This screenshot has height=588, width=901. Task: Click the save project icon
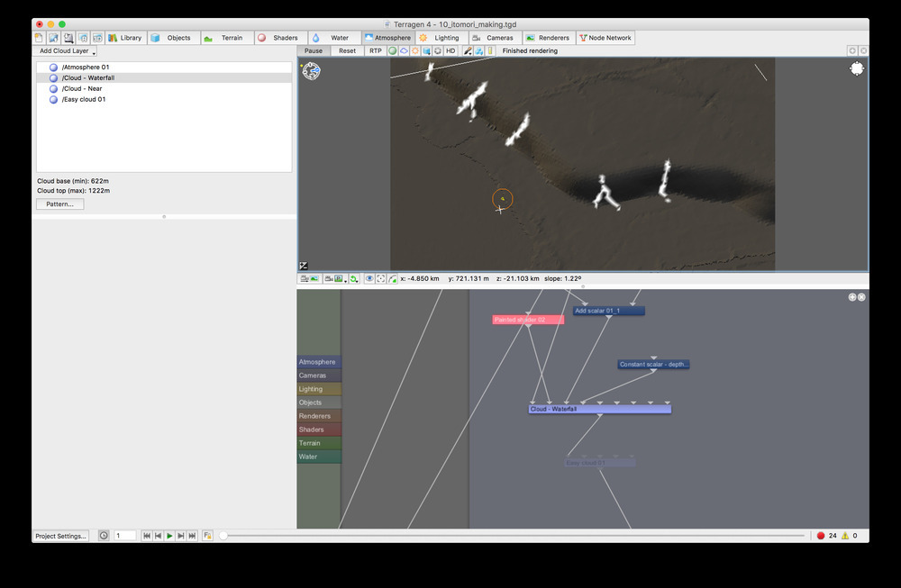68,38
